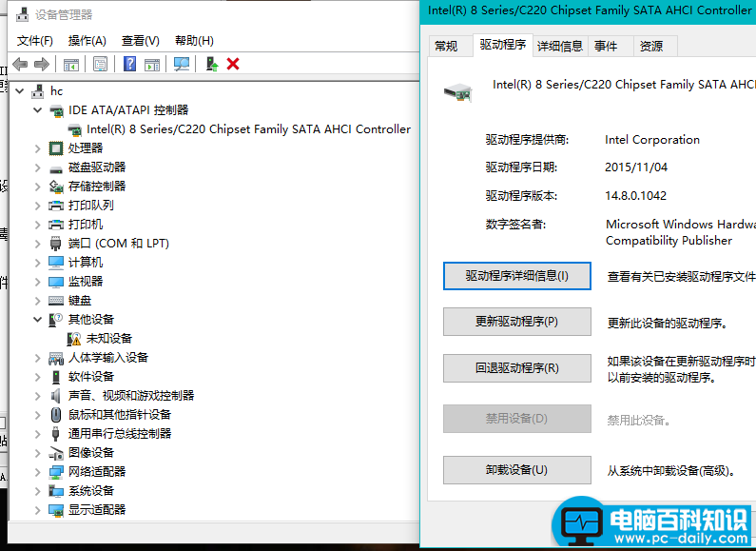Select the 监视器 tree row

point(86,282)
